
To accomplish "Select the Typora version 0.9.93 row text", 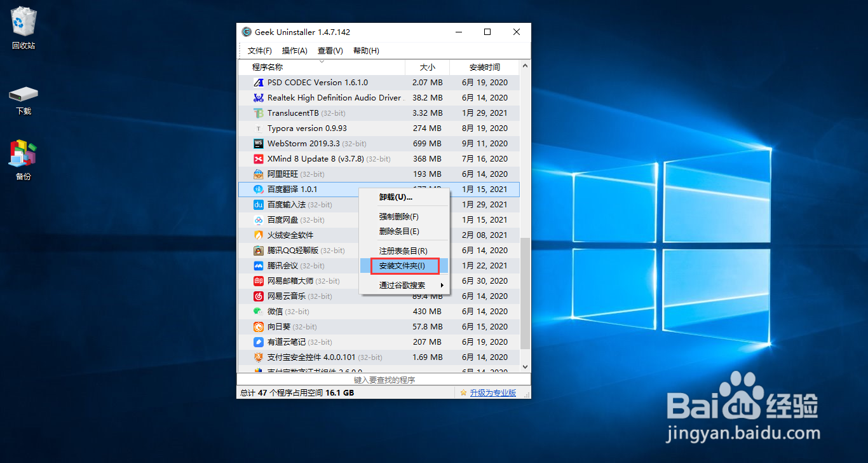I will [x=307, y=128].
